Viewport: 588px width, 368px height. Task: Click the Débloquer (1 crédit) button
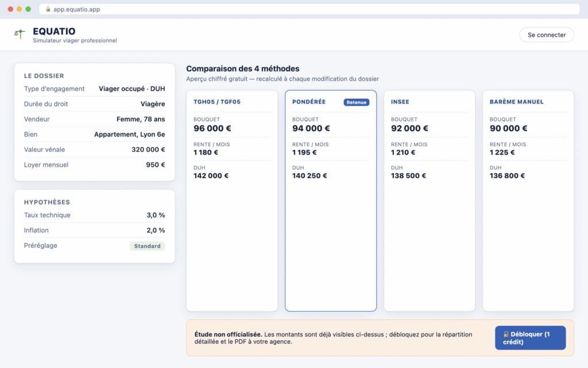(x=530, y=338)
